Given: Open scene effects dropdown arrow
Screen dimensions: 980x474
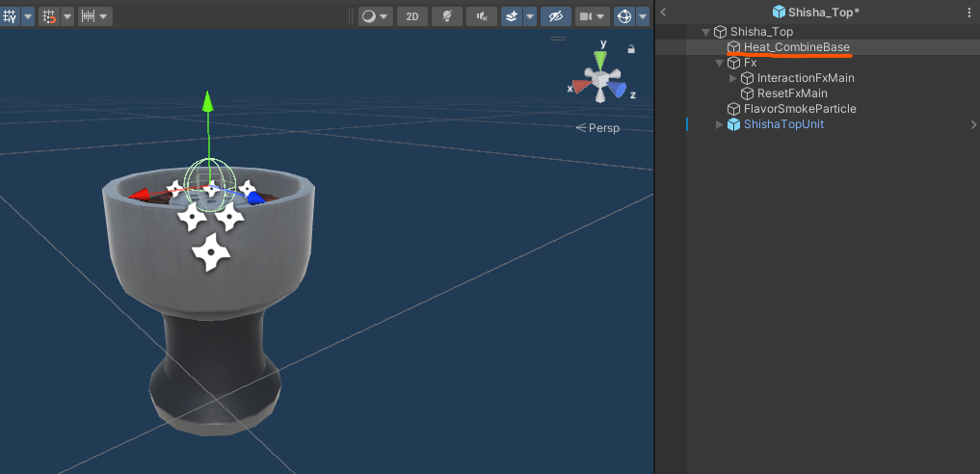Looking at the screenshot, I should pos(530,17).
